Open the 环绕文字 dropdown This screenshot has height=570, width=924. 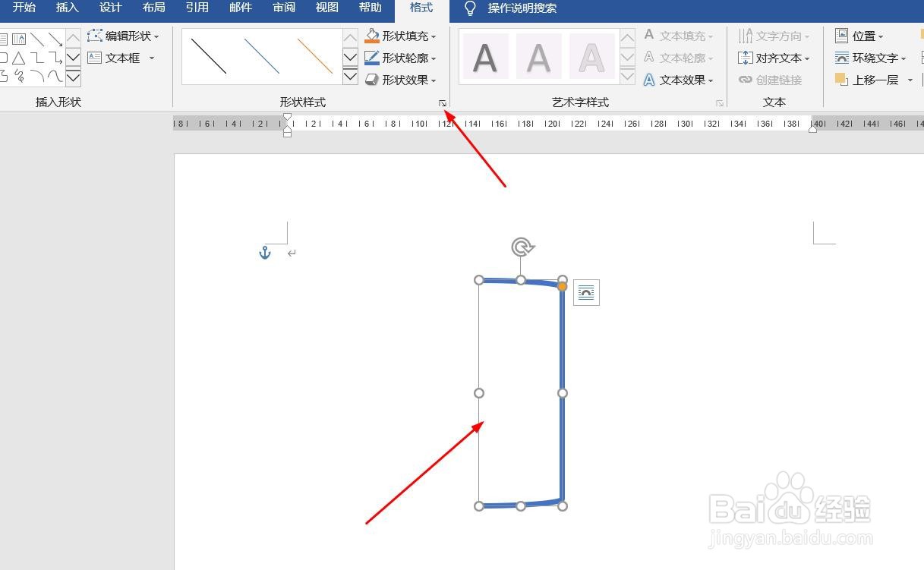[870, 58]
